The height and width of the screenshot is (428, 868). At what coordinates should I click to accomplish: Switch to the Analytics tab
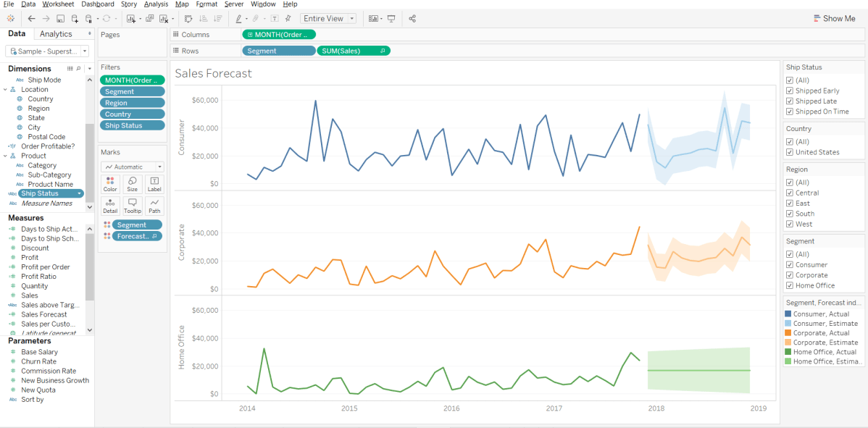(56, 34)
